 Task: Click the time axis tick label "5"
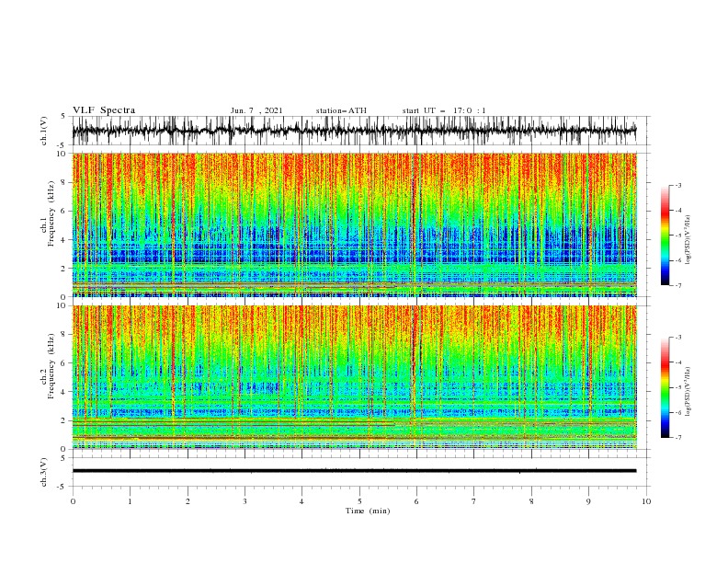tap(359, 501)
